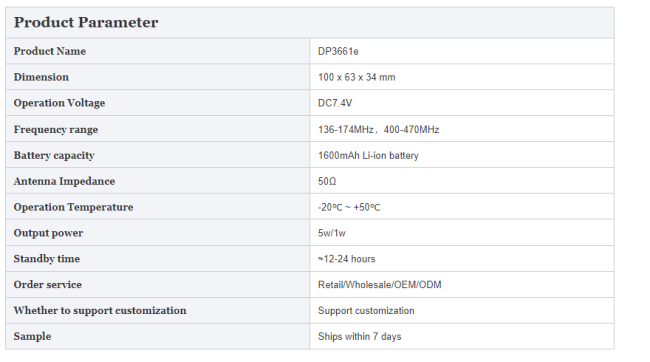This screenshot has height=362, width=650.
Task: Click the Ships within 7 days value
Action: 359,337
